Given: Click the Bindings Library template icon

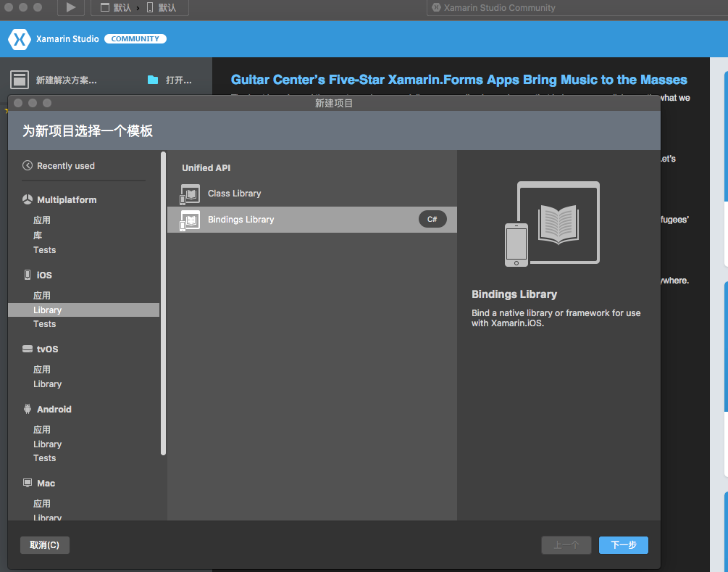Looking at the screenshot, I should point(190,220).
